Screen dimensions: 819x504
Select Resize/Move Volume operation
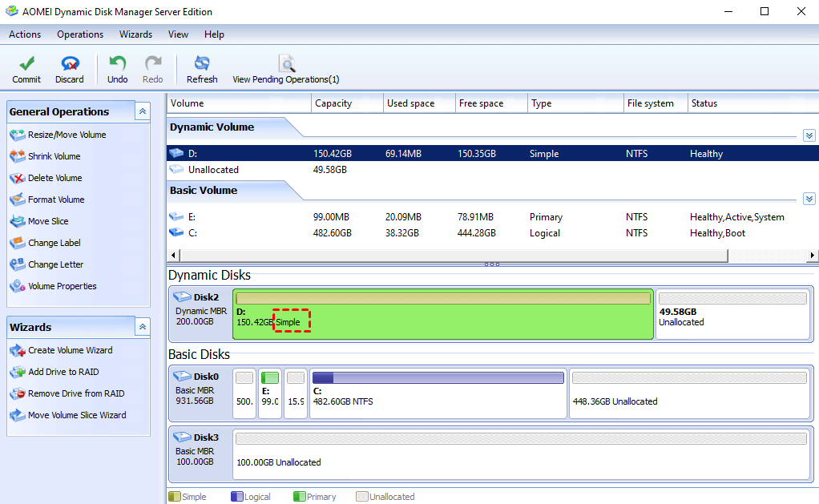(x=67, y=135)
